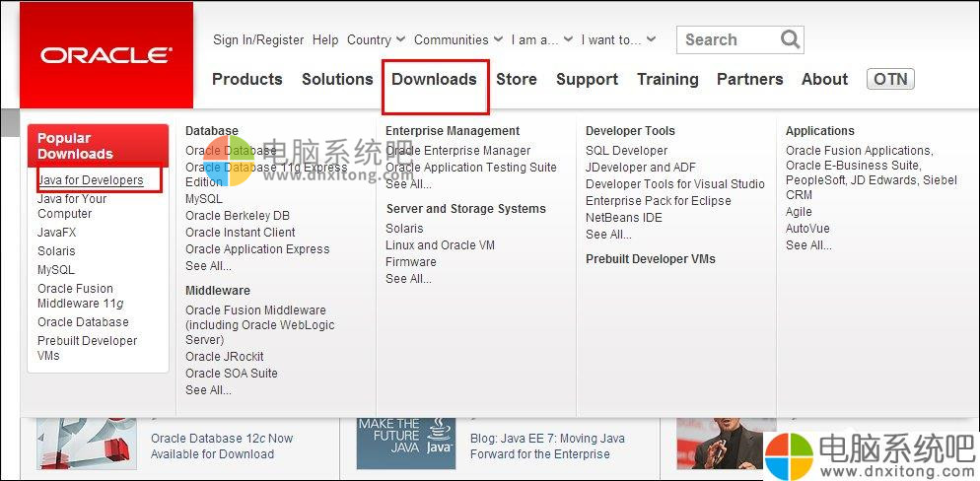Open Agile under Applications
This screenshot has height=481, width=980.
click(x=799, y=212)
